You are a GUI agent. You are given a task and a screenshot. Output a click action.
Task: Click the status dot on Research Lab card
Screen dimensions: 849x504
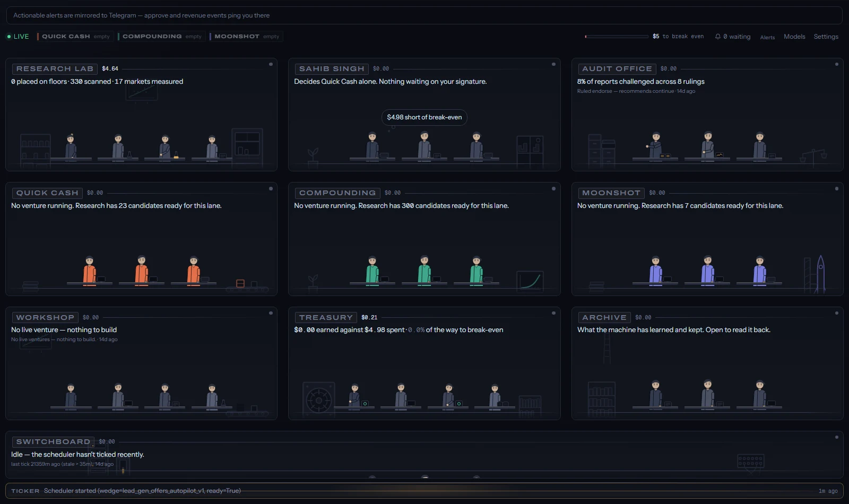pyautogui.click(x=271, y=64)
